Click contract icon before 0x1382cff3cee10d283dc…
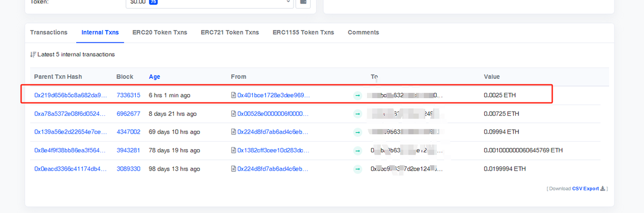Viewport: 644px width, 213px height. point(233,150)
